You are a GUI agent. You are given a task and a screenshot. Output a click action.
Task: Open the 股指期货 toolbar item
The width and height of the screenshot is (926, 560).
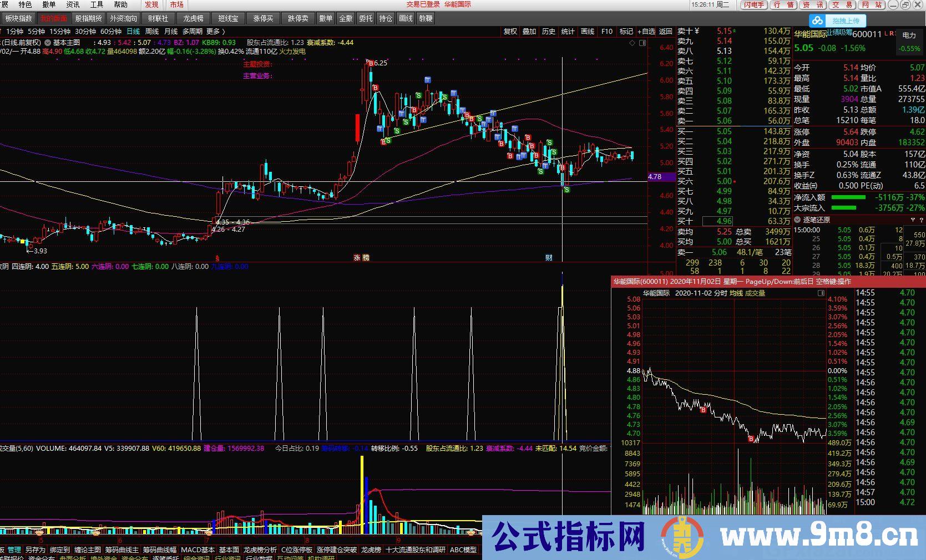(x=88, y=18)
